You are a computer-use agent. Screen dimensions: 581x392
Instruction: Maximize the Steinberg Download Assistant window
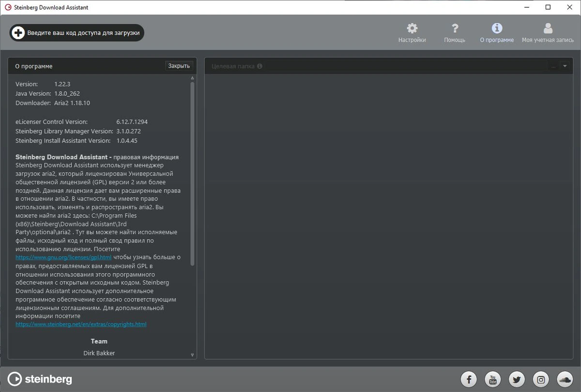coord(548,7)
